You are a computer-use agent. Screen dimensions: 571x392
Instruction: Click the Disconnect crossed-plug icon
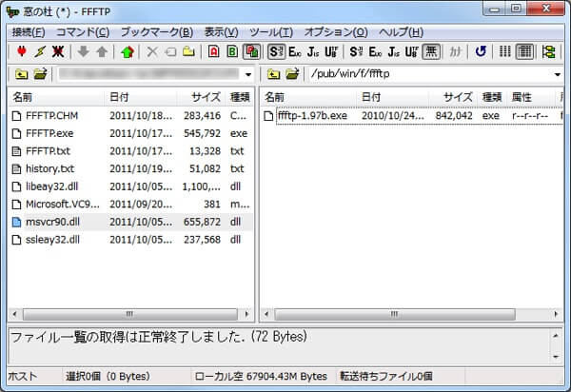coord(57,51)
